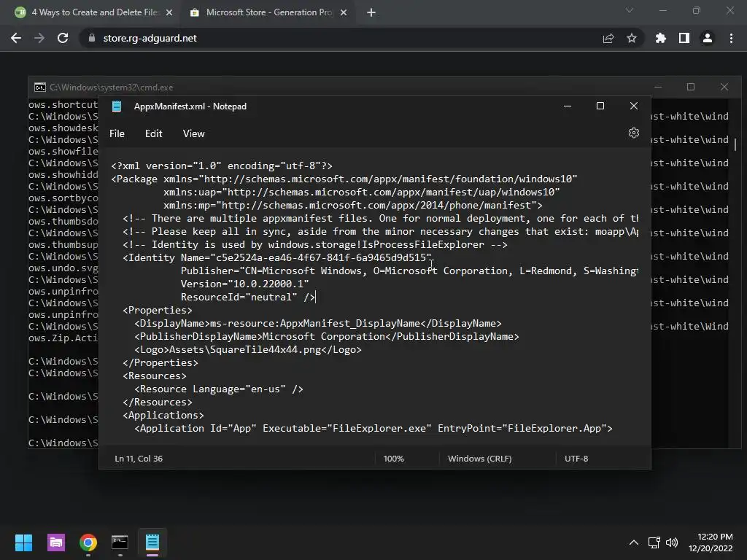Viewport: 747px width, 560px height.
Task: Click the 100% zoom status in Notepad
Action: [x=393, y=459]
